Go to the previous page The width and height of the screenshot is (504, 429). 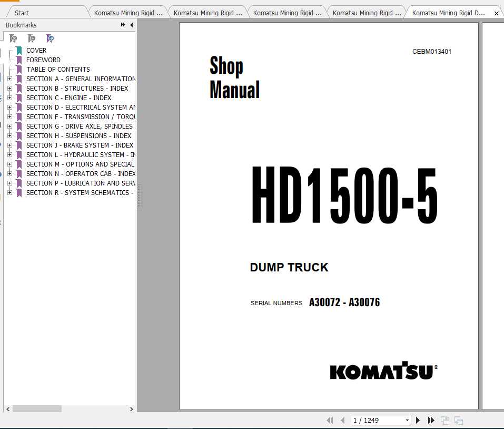click(x=343, y=421)
